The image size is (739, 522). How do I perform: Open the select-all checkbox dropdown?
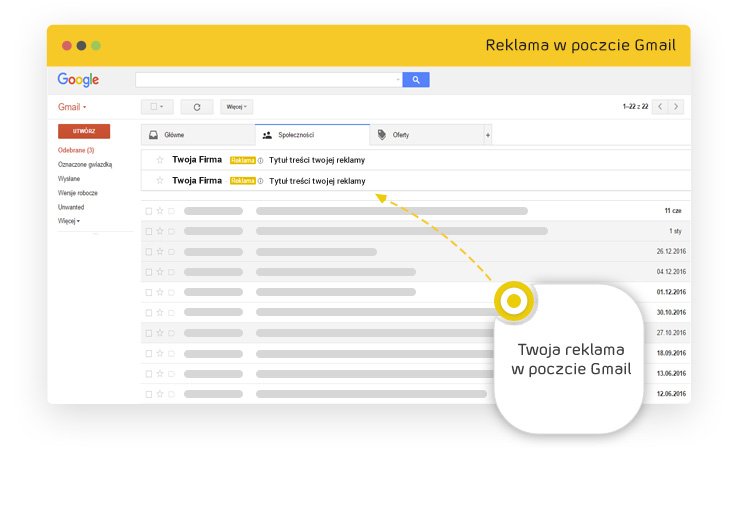158,107
